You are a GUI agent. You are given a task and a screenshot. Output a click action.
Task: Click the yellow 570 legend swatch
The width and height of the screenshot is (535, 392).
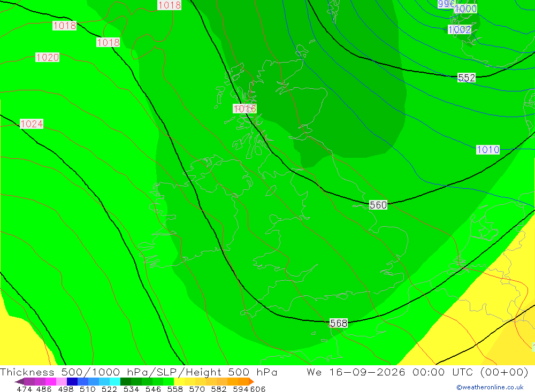190,381
